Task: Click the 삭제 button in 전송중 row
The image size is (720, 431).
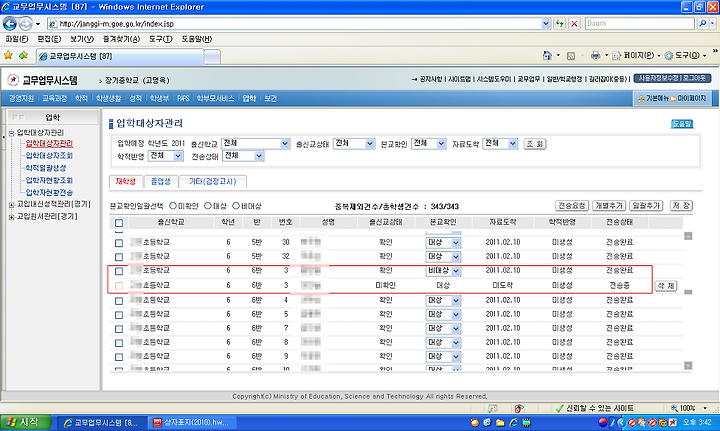Action: pyautogui.click(x=666, y=285)
